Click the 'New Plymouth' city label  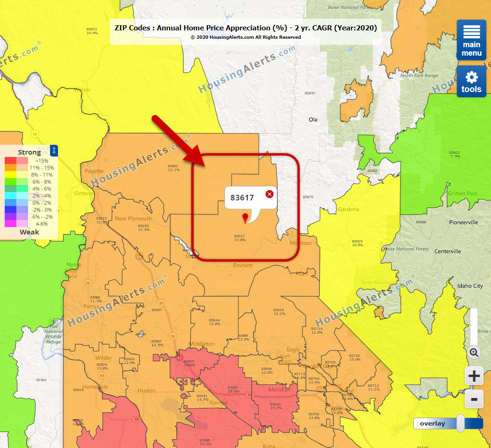point(133,219)
